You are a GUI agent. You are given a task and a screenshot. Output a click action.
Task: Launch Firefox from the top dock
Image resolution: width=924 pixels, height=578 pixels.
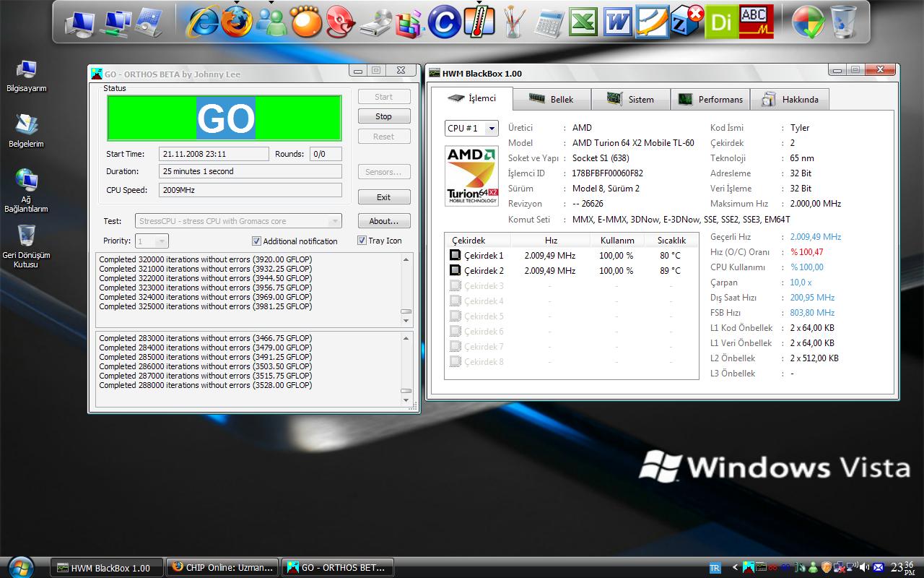coord(237,22)
